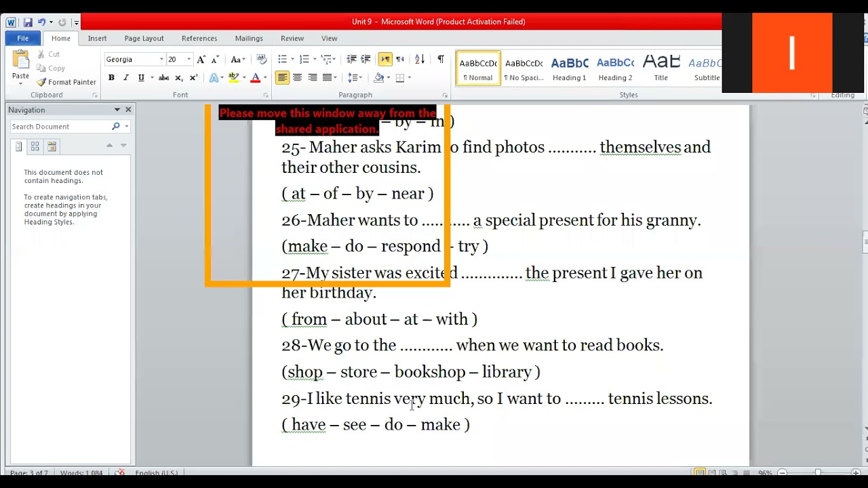Screen dimensions: 868x488
Task: Switch to Insert tab
Action: pos(97,39)
